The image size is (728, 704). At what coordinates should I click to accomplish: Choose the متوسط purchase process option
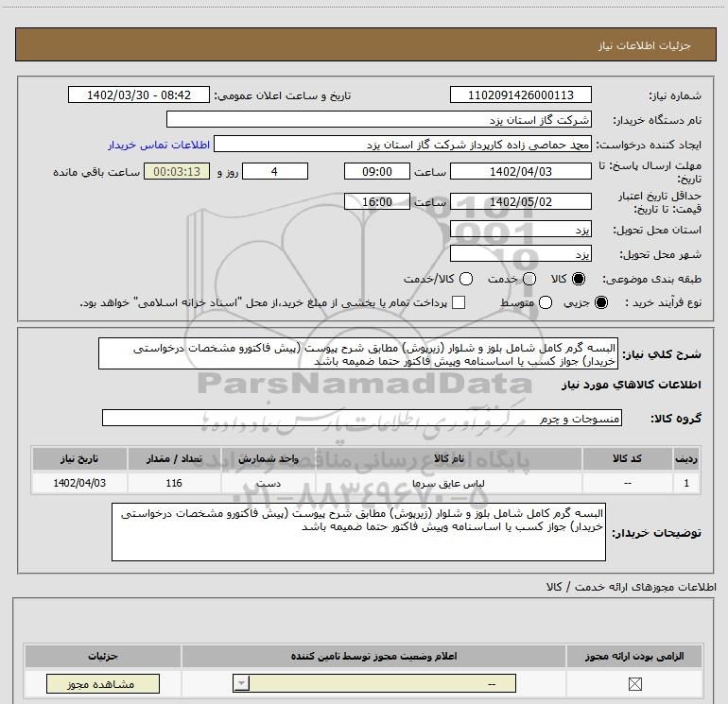[546, 302]
